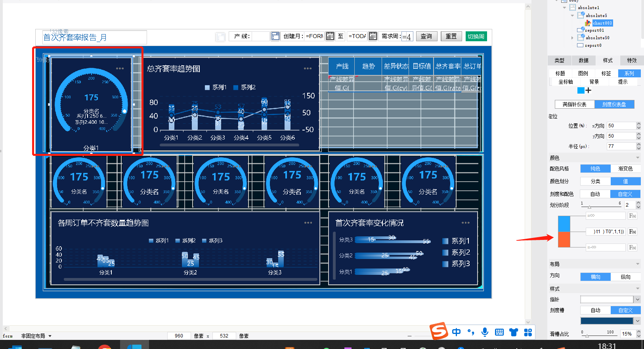Add a new series with plus icon
Viewport: 644px width, 349px height.
coord(589,90)
